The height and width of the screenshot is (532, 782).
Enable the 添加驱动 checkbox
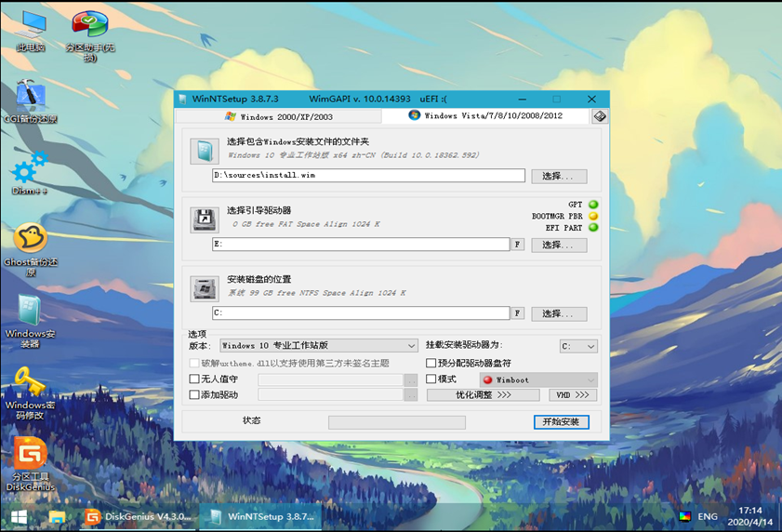coord(194,394)
